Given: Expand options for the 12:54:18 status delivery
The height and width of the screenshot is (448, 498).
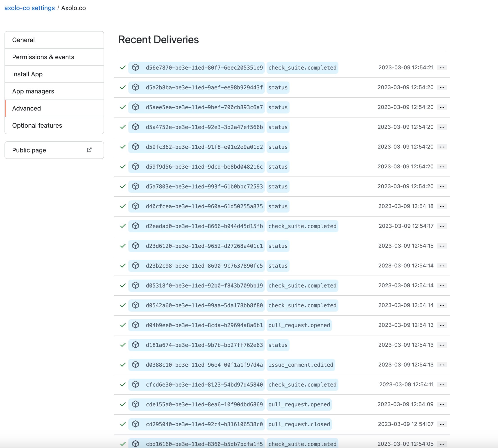Looking at the screenshot, I should [442, 206].
